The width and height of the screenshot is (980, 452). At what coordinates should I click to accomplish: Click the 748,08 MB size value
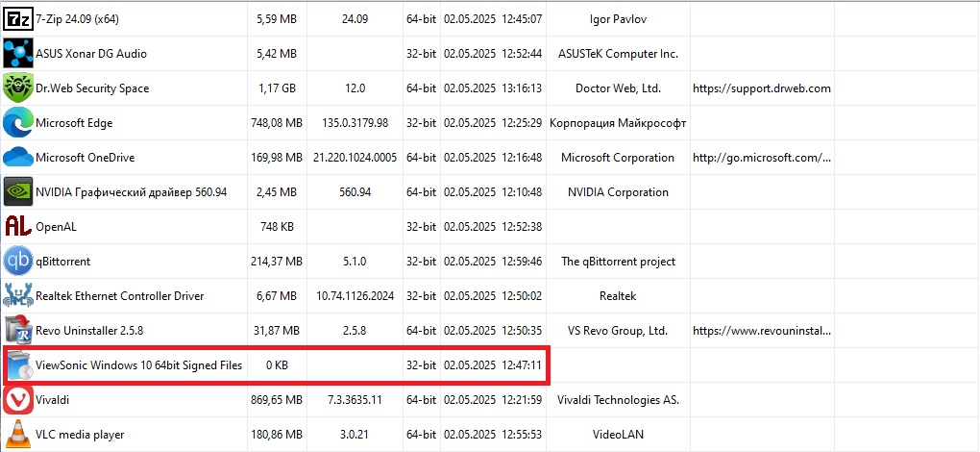point(277,123)
